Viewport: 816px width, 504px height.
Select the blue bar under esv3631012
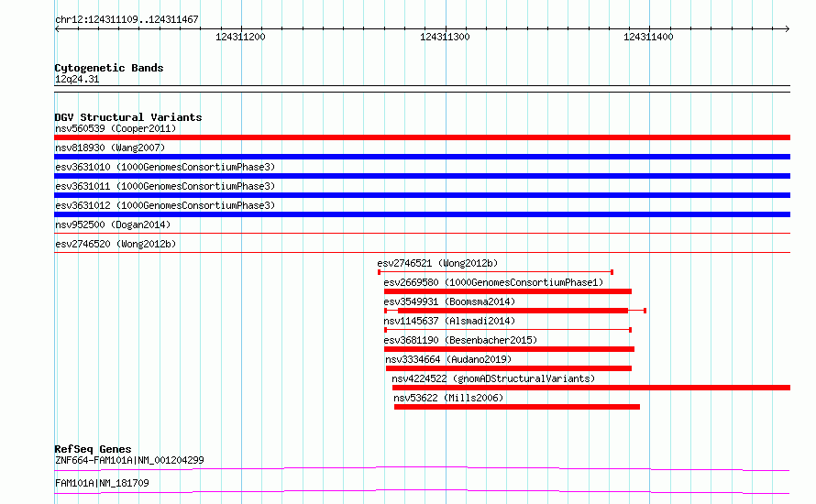pyautogui.click(x=422, y=214)
